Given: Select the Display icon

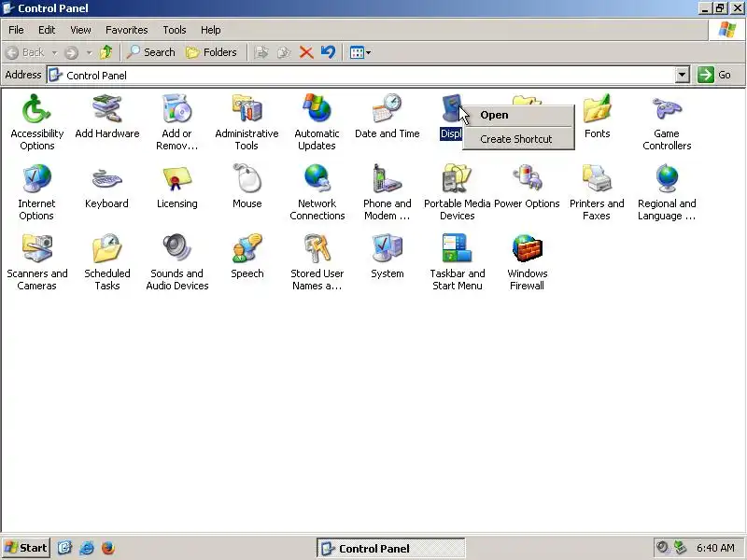Looking at the screenshot, I should tap(450, 108).
